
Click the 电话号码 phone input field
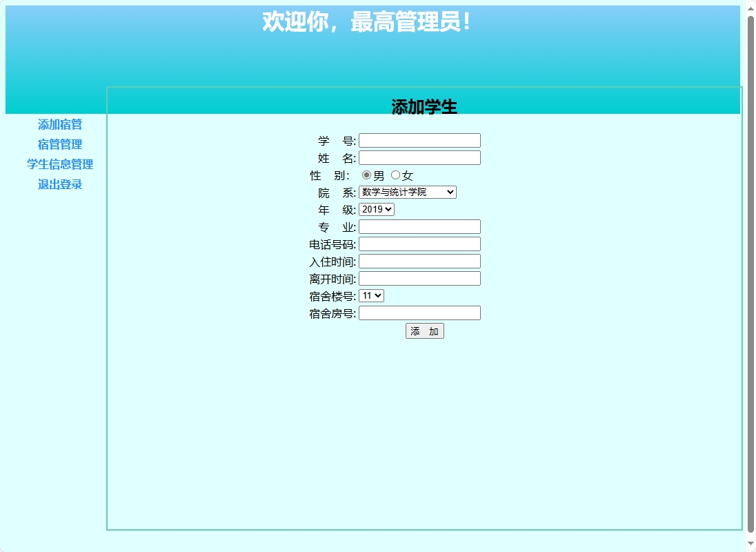(419, 244)
